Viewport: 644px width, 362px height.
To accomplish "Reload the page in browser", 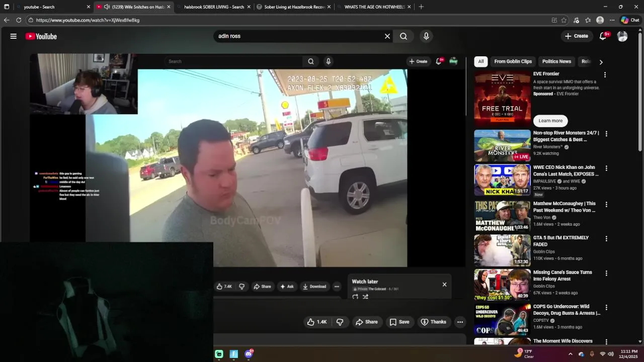I will pos(19,20).
